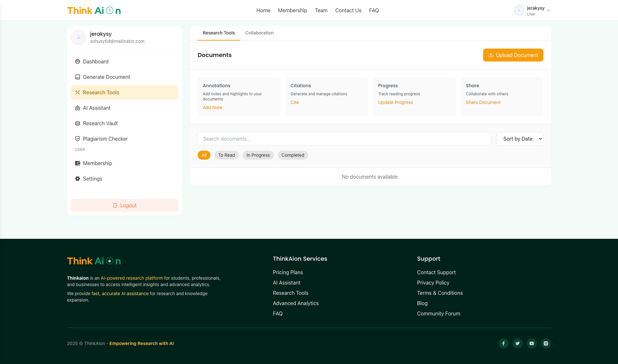
Task: Click 'Update Progress' in the Progress card
Action: (395, 102)
